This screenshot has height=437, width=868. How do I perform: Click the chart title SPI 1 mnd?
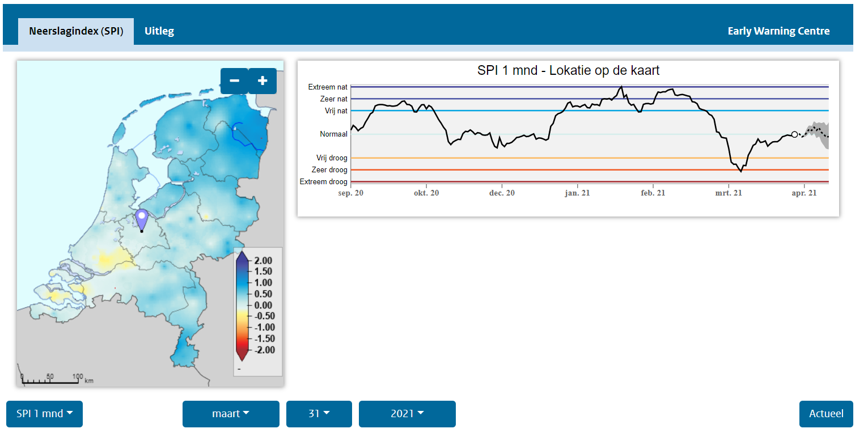point(568,71)
